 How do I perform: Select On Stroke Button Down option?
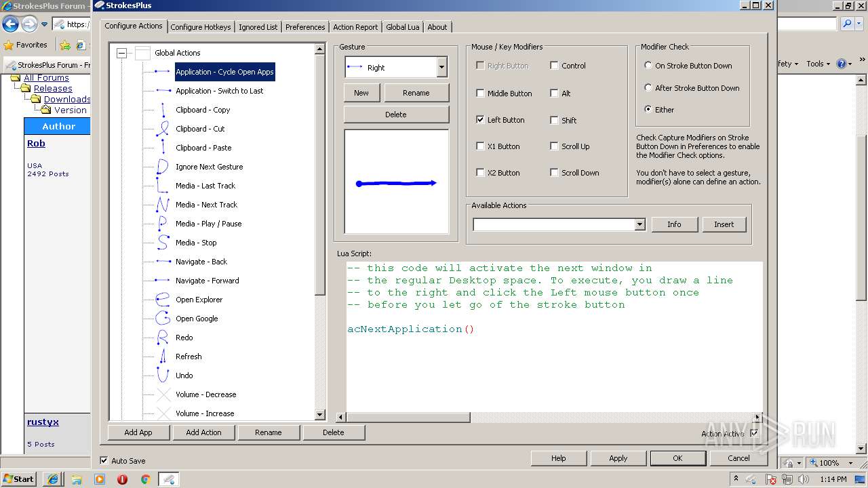click(x=648, y=66)
